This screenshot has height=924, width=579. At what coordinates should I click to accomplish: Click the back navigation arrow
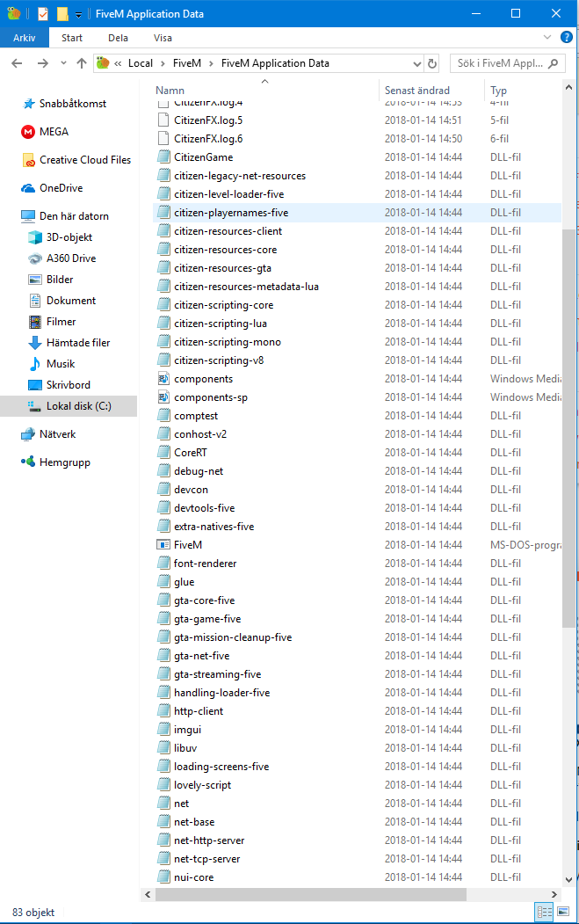click(17, 63)
